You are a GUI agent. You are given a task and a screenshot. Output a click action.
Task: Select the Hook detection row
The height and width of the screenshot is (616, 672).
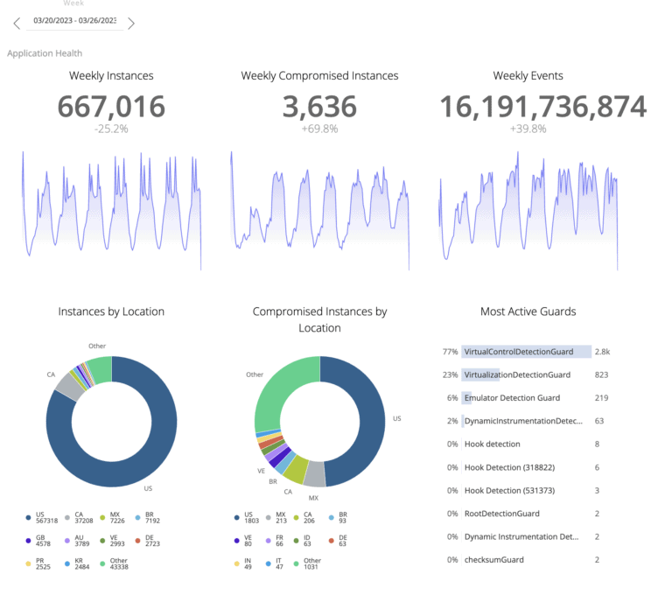click(x=526, y=444)
